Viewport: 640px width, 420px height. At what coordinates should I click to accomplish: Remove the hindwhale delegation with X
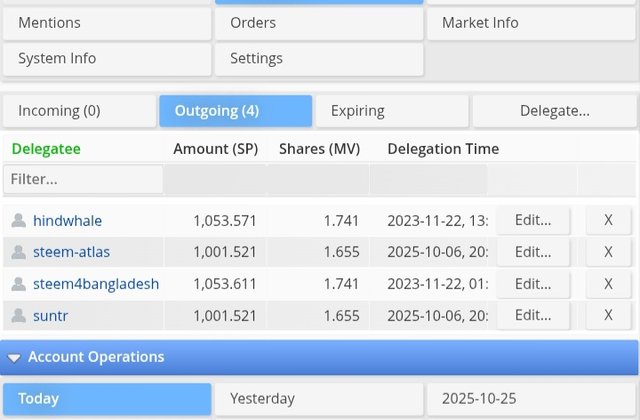[x=608, y=221]
